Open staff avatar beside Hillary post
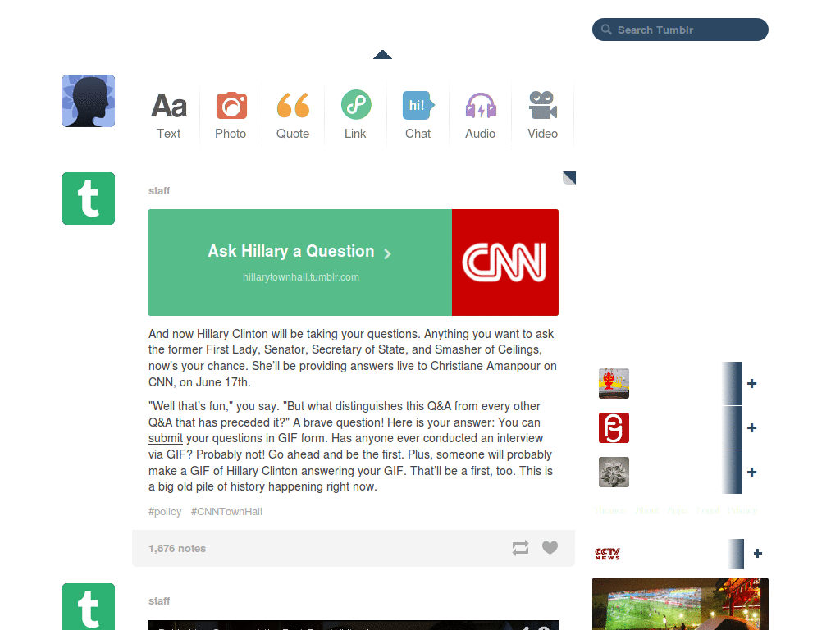The height and width of the screenshot is (630, 840). pyautogui.click(x=89, y=199)
